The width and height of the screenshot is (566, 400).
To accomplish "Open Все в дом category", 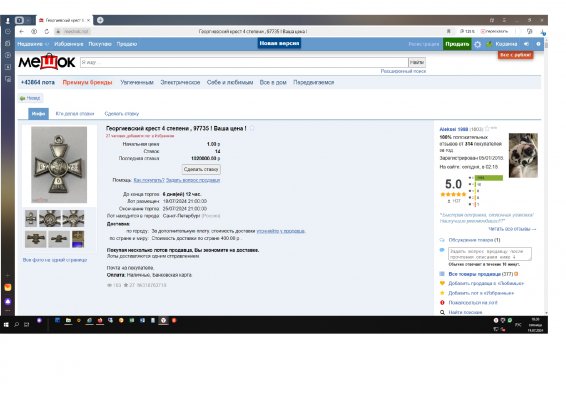I will click(273, 82).
